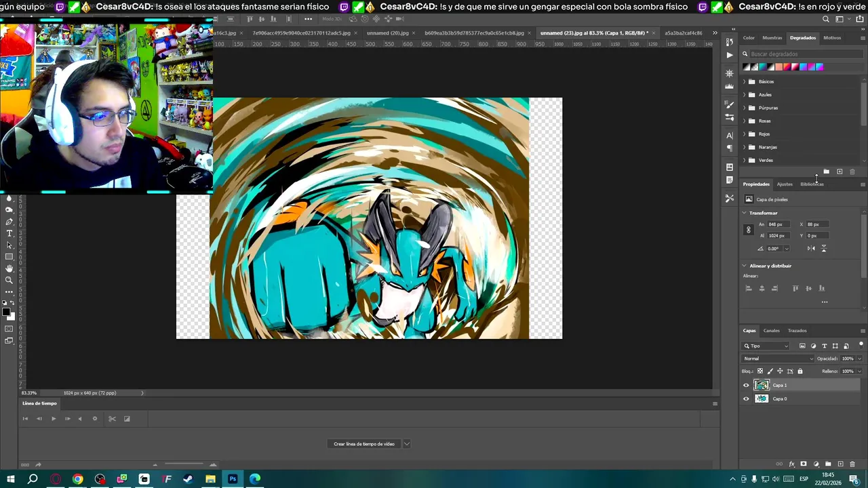Open the Relleno dropdown arrow
This screenshot has width=868, height=488.
click(x=860, y=371)
